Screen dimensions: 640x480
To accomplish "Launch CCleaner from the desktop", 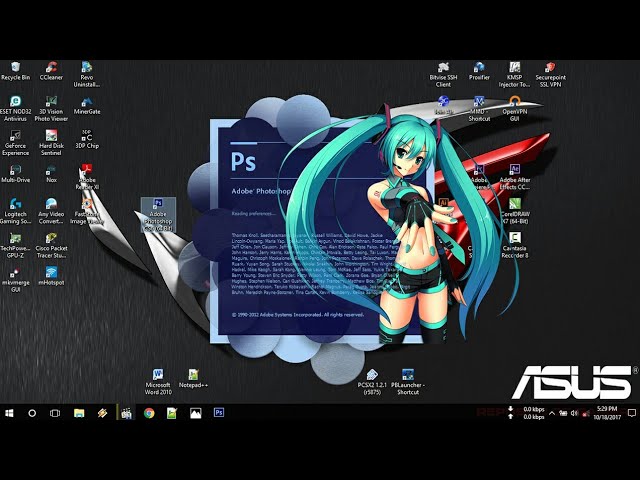I will pyautogui.click(x=51, y=71).
